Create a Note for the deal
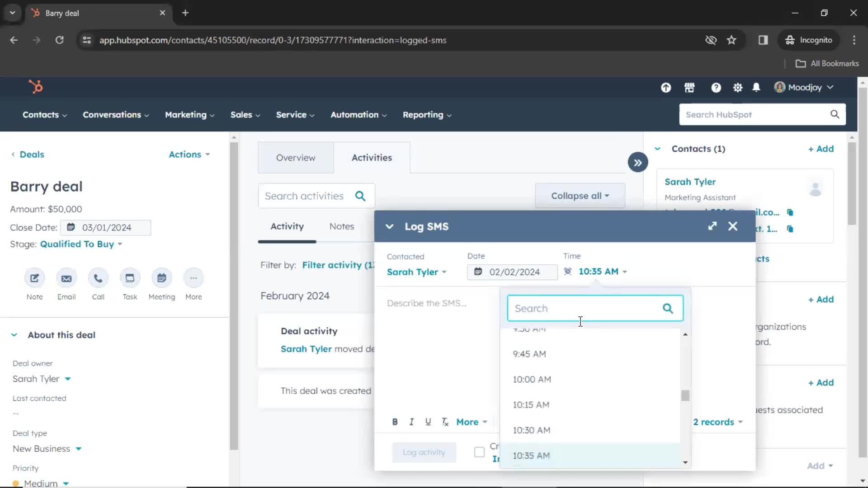The image size is (868, 488). click(34, 278)
